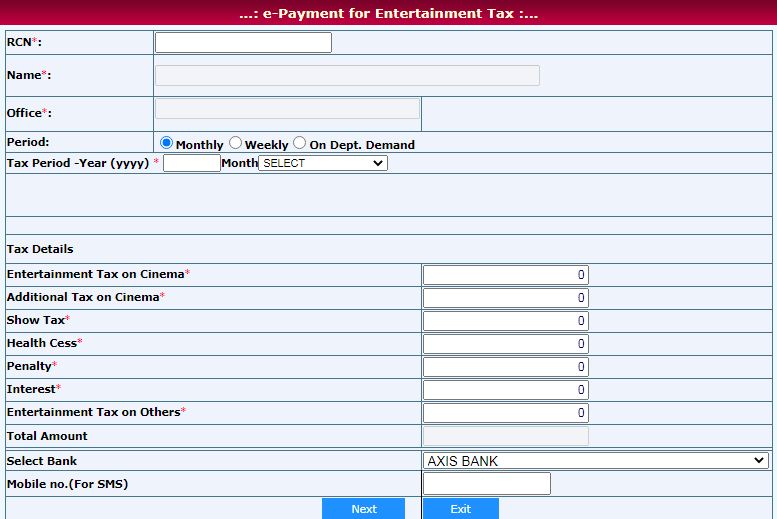This screenshot has width=777, height=519.
Task: Choose On Dept. Demand radio option
Action: pyautogui.click(x=299, y=143)
